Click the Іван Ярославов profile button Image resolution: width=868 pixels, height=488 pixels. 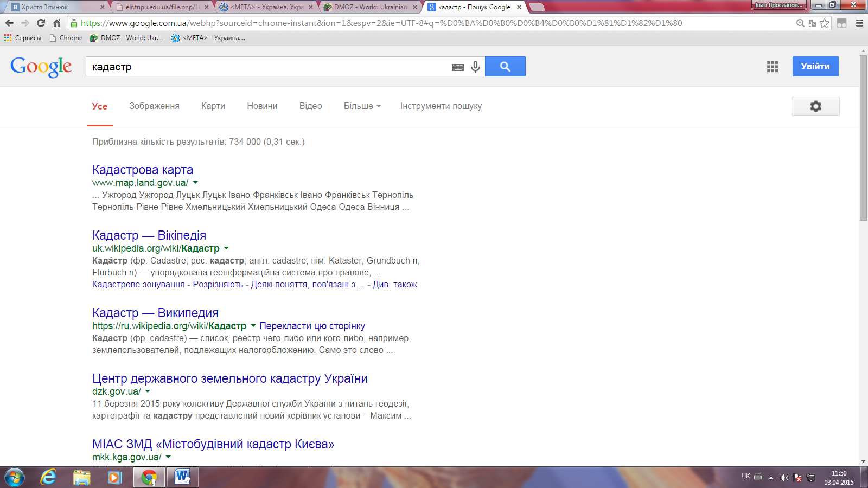[779, 5]
